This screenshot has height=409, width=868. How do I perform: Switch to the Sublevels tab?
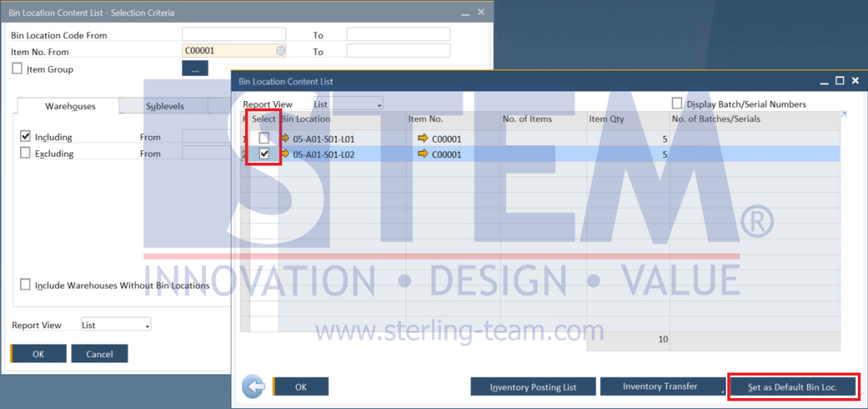pyautogui.click(x=164, y=106)
